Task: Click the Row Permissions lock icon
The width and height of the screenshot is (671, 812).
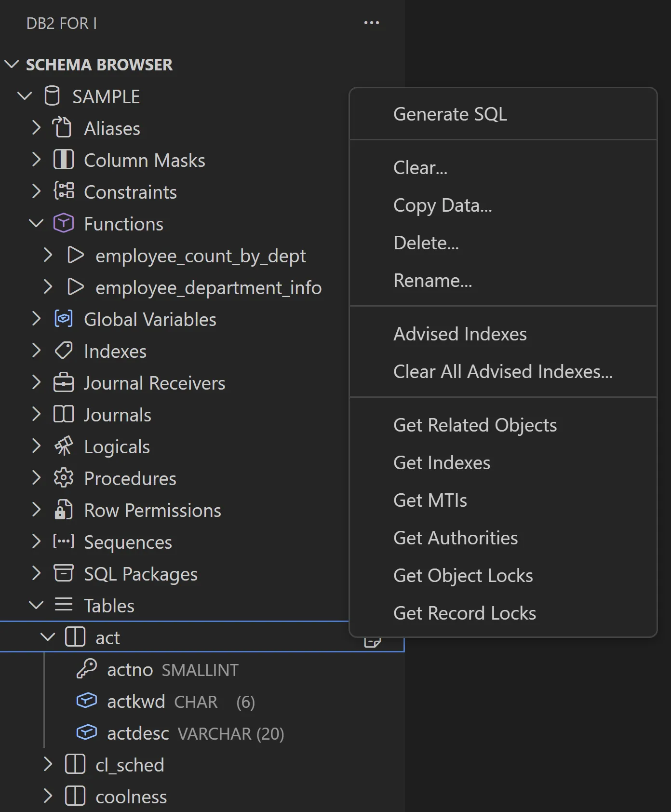Action: (64, 510)
